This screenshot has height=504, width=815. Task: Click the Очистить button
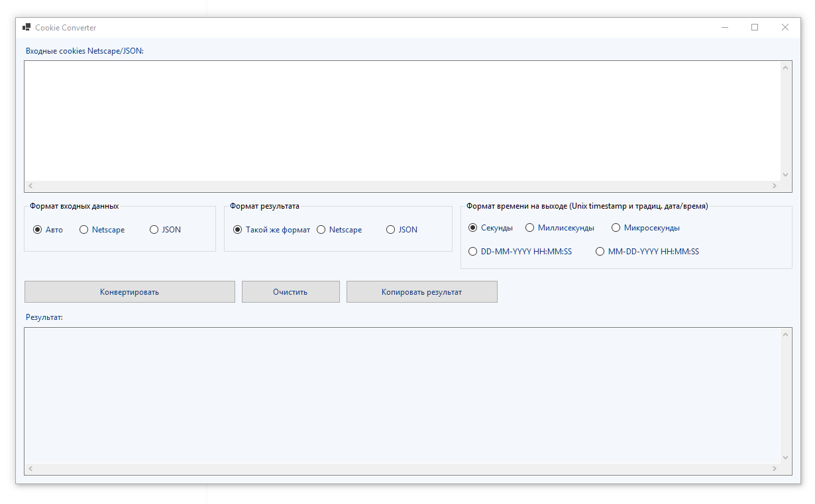click(291, 292)
